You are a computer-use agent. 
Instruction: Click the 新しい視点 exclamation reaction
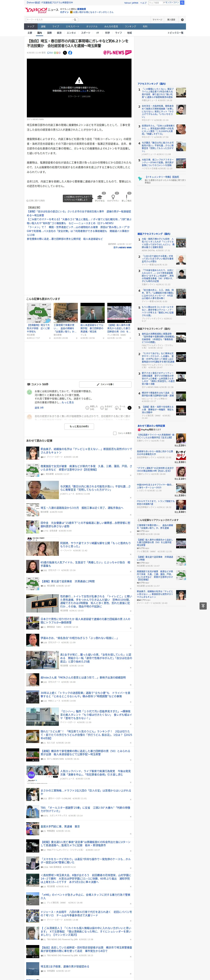point(127,197)
